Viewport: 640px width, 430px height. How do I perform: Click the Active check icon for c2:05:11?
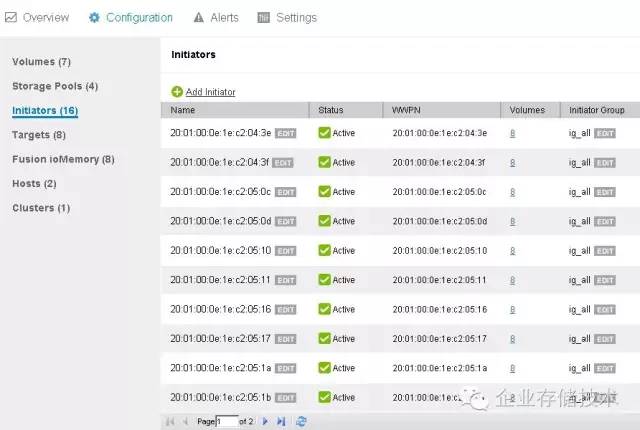coord(324,279)
